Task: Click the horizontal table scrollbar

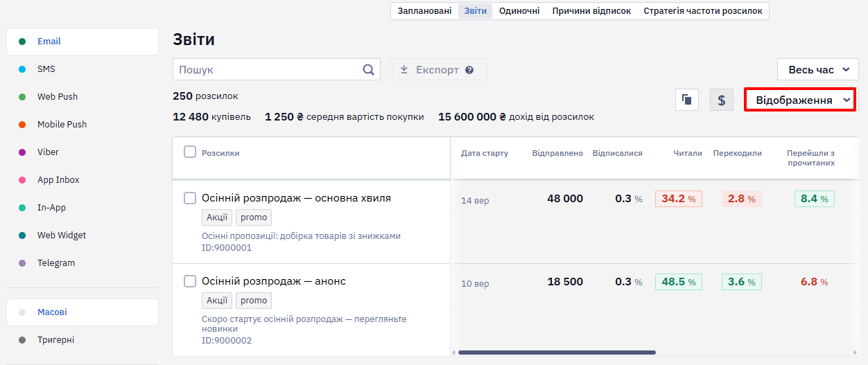Action: click(x=557, y=353)
